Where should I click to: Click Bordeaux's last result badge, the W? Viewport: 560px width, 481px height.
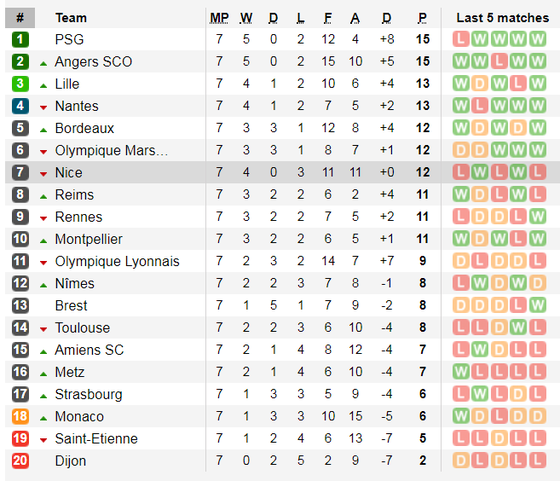point(538,128)
